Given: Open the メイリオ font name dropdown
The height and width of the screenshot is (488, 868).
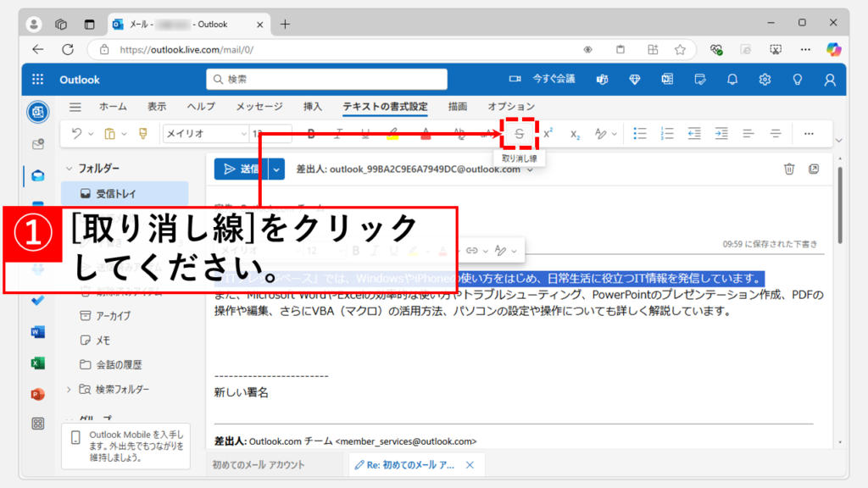Looking at the screenshot, I should click(204, 134).
